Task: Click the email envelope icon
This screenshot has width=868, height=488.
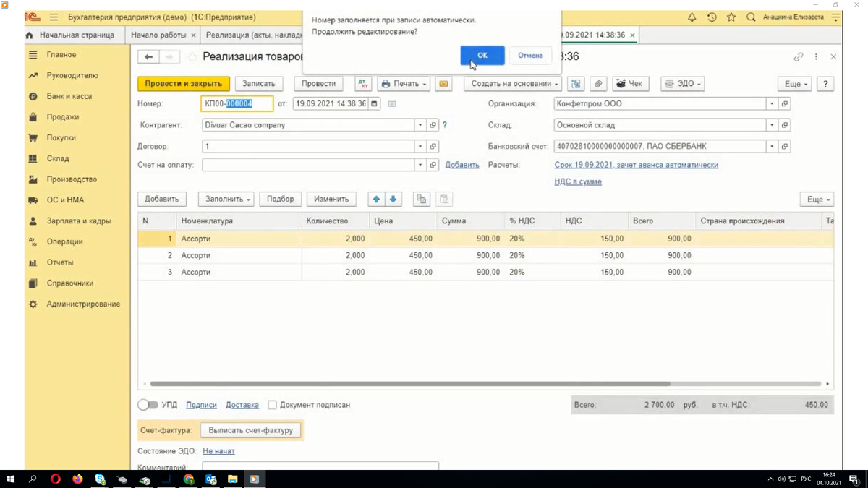Action: coord(443,84)
